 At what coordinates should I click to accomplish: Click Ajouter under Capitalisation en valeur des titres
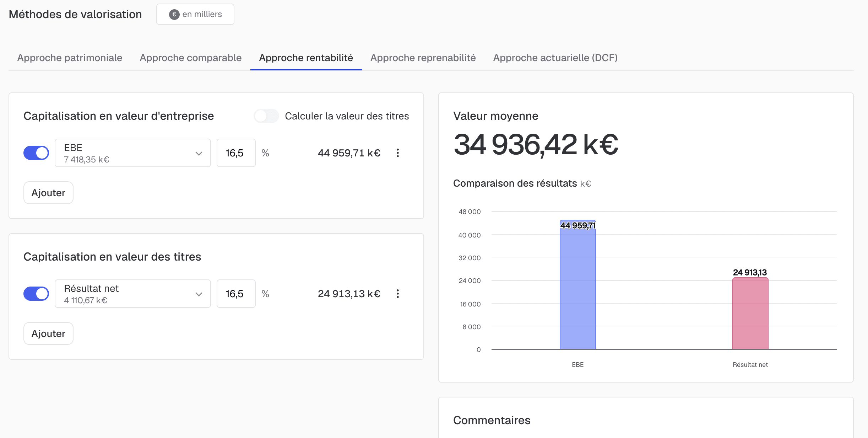(x=48, y=333)
